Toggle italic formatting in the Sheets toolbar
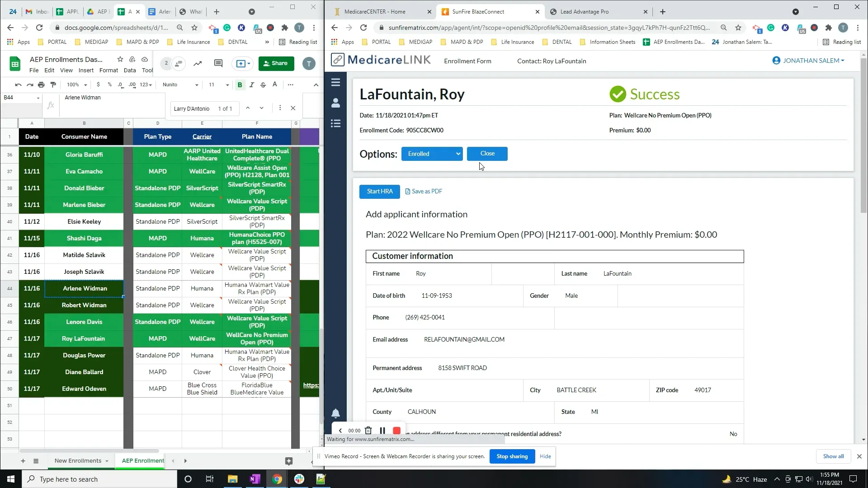868x488 pixels. click(252, 84)
